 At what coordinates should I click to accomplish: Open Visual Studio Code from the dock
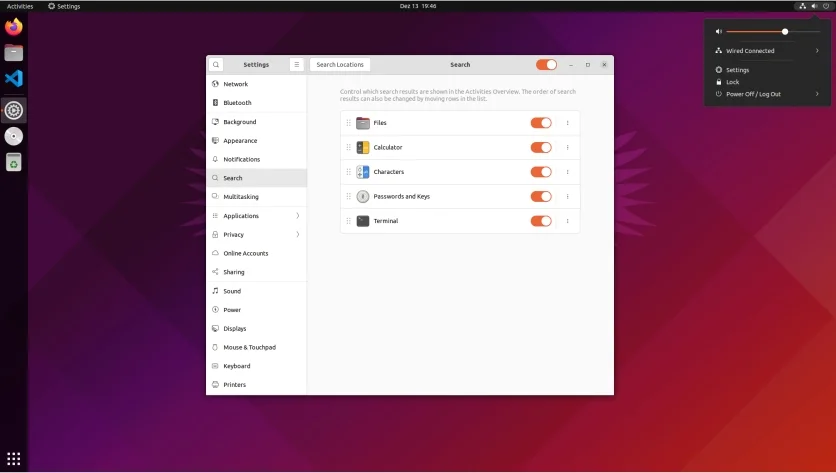point(13,78)
